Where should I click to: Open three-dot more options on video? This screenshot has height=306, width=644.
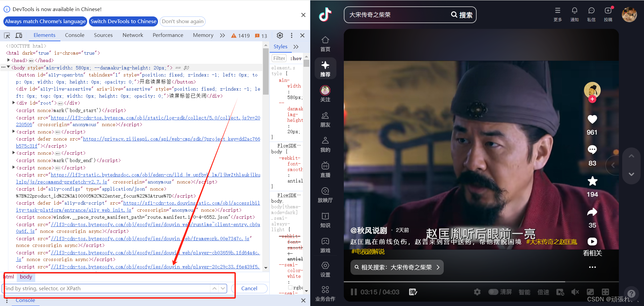[592, 267]
